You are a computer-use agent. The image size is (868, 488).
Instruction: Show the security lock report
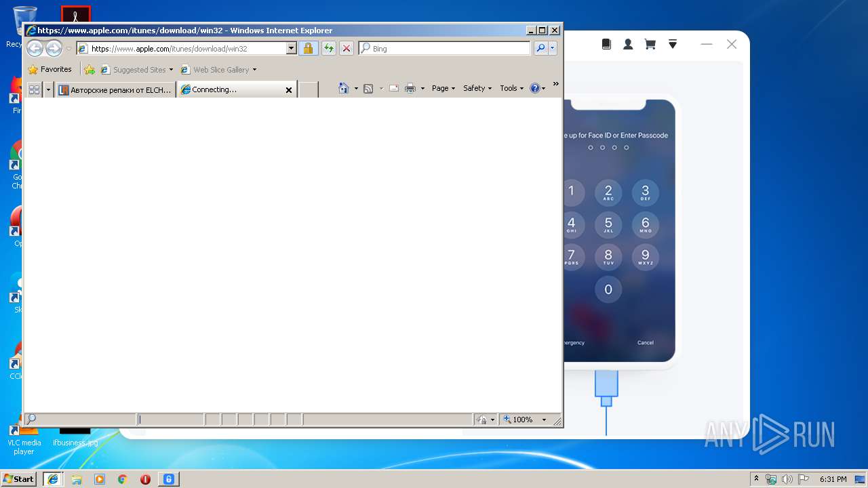309,48
